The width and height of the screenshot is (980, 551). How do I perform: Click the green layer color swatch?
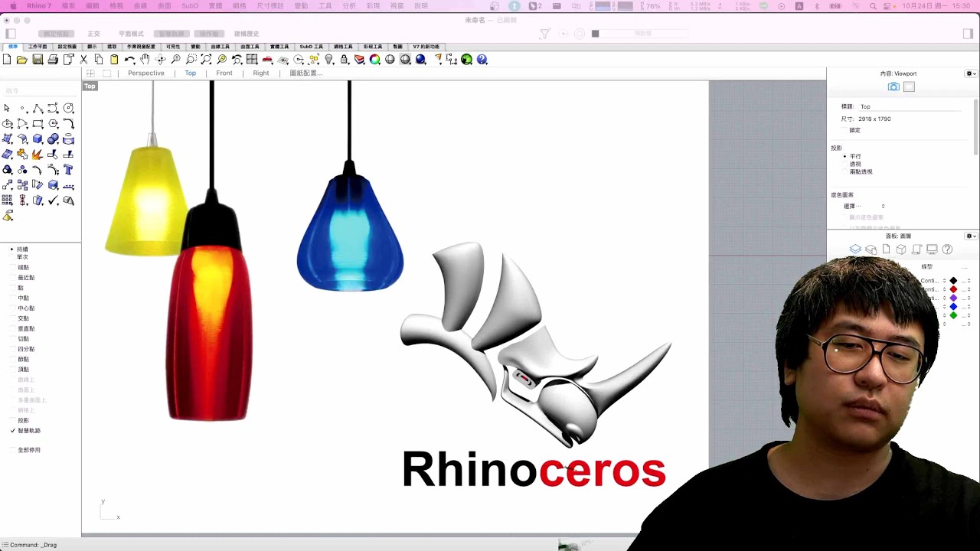click(x=953, y=315)
